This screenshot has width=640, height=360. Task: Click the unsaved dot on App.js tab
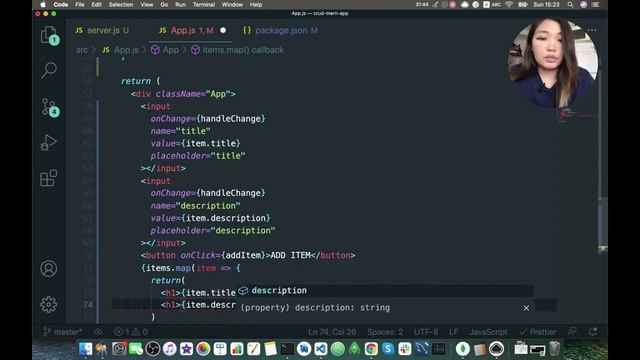coord(223,30)
